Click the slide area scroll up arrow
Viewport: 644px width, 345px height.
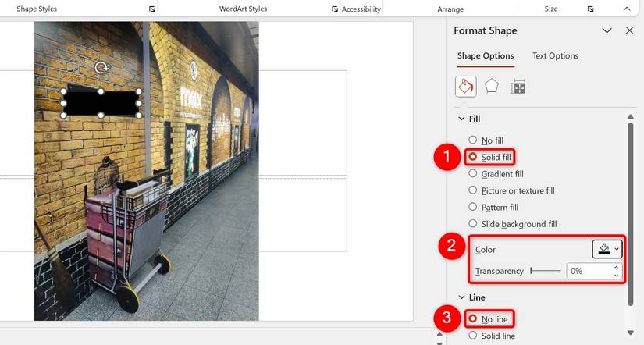click(439, 334)
